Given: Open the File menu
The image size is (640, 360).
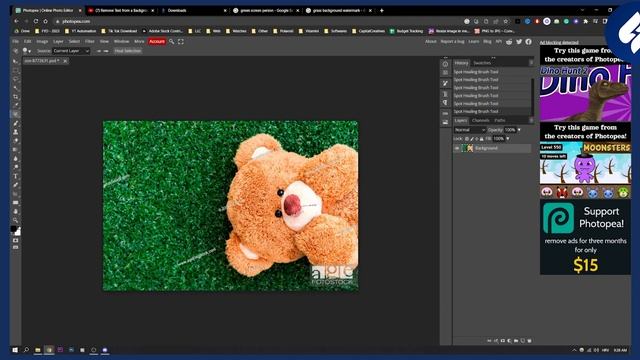Looking at the screenshot, I should 16,42.
